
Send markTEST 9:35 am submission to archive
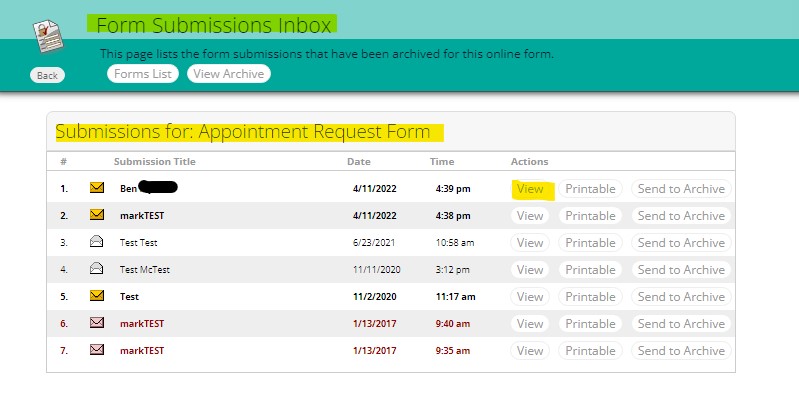pyautogui.click(x=681, y=351)
